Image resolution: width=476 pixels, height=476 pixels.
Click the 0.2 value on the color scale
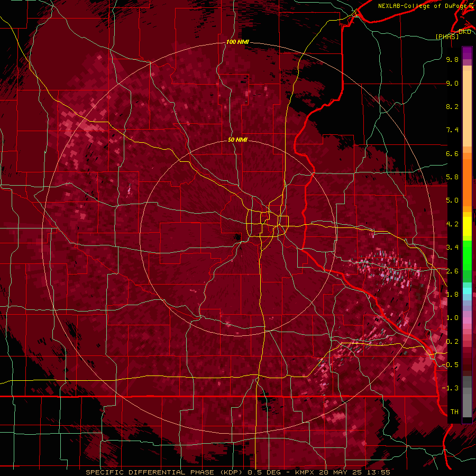pyautogui.click(x=452, y=342)
